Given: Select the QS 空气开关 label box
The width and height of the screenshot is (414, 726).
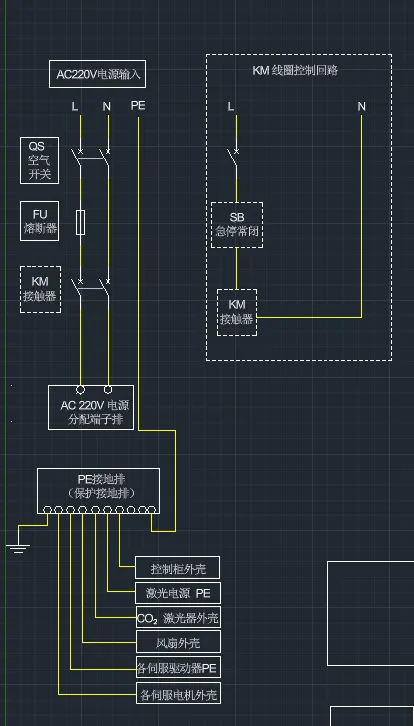Looking at the screenshot, I should click(x=39, y=160).
